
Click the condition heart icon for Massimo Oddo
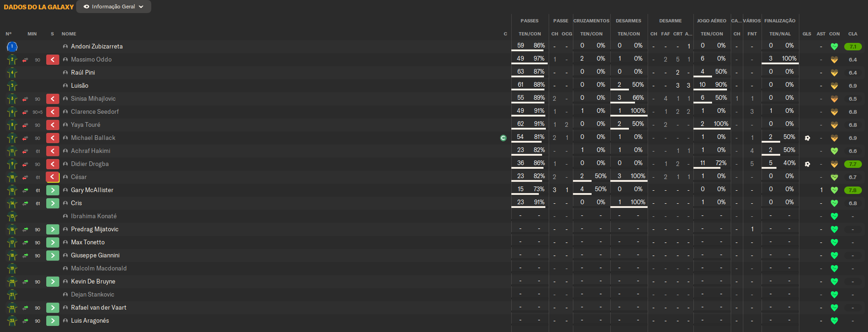click(834, 60)
